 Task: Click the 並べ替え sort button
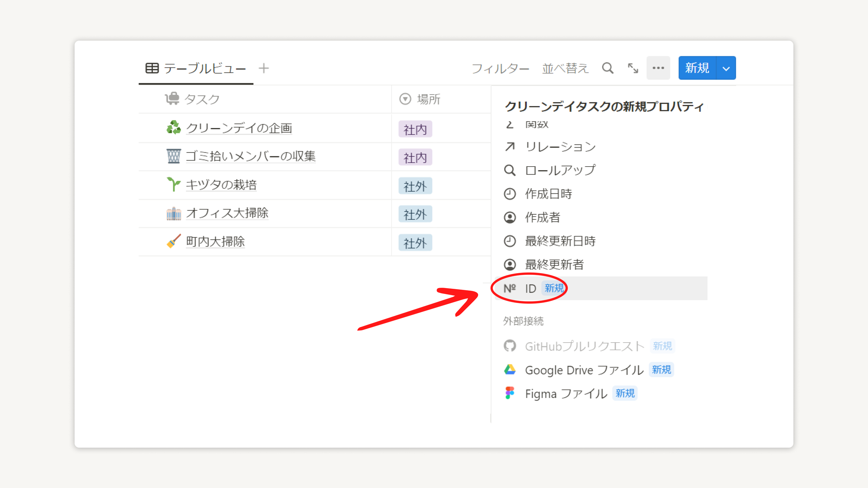click(x=565, y=68)
